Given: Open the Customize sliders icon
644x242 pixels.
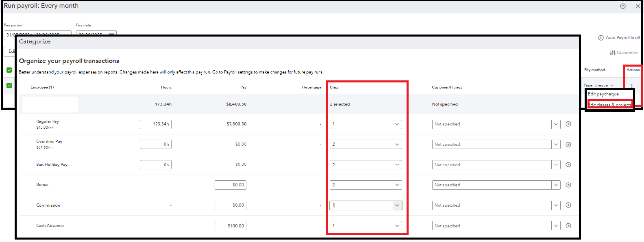Looking at the screenshot, I should click(x=613, y=53).
